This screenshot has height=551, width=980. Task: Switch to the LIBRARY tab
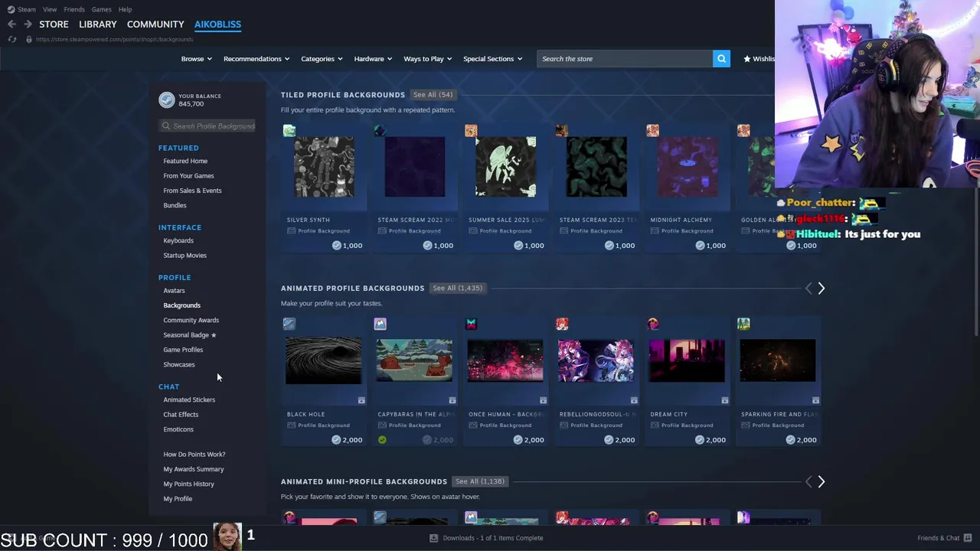click(98, 24)
